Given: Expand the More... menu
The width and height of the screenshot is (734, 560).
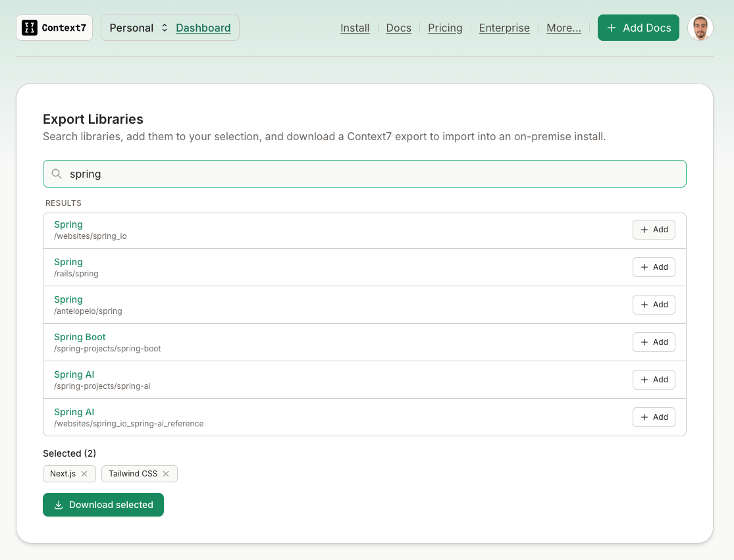Looking at the screenshot, I should tap(564, 28).
